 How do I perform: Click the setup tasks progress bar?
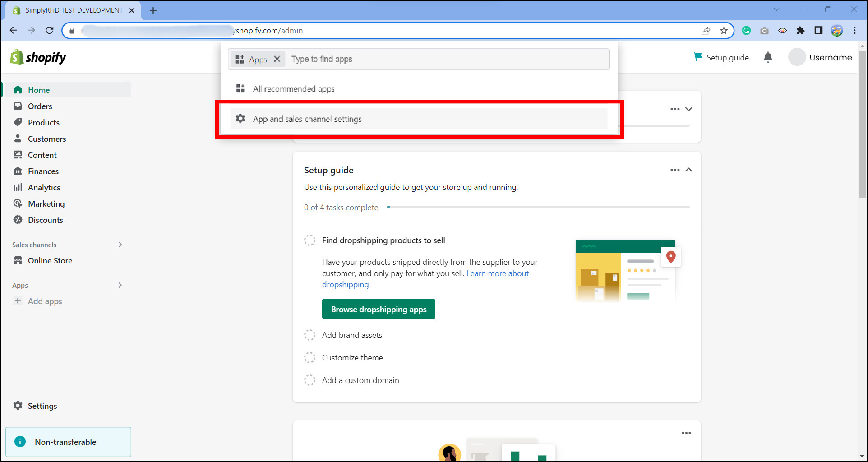click(x=538, y=207)
